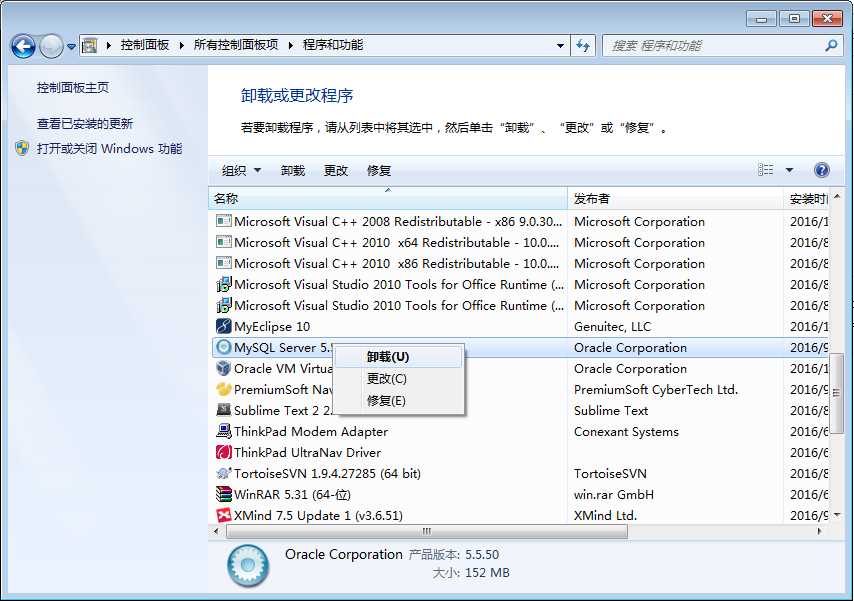Click the MySQL Server icon
This screenshot has width=854, height=601.
[224, 347]
